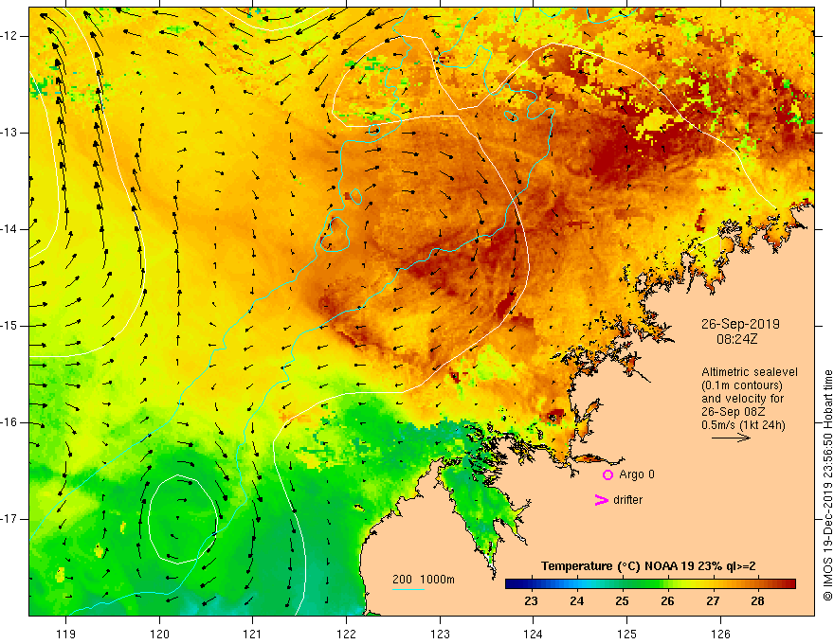Click the Argo 0 legend label
Screen dimensions: 834x644
pyautogui.click(x=637, y=474)
